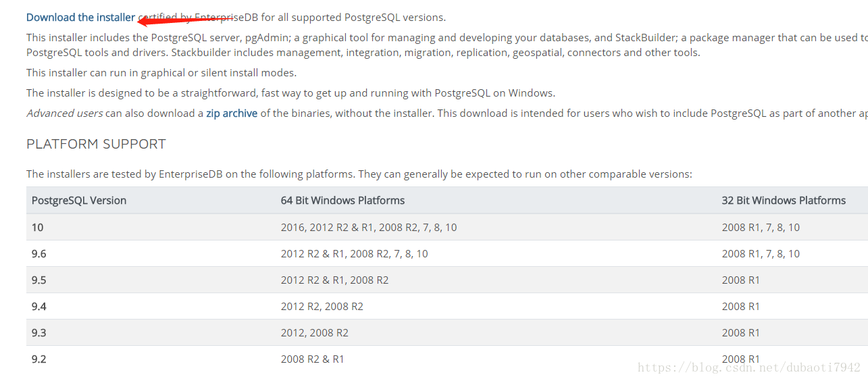
Task: Click the version 9.3 row cell
Action: [39, 333]
